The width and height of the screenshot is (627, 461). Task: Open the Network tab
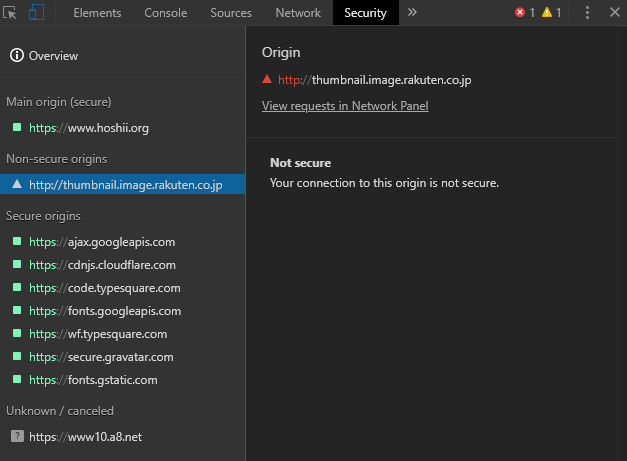(298, 13)
